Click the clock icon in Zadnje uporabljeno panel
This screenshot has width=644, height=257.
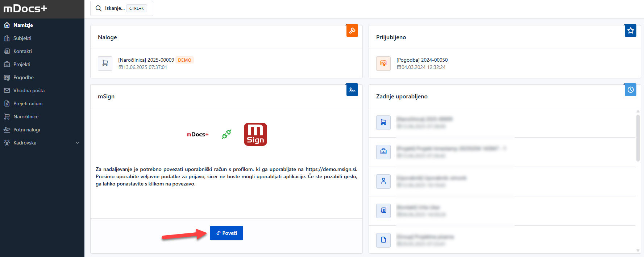point(630,90)
